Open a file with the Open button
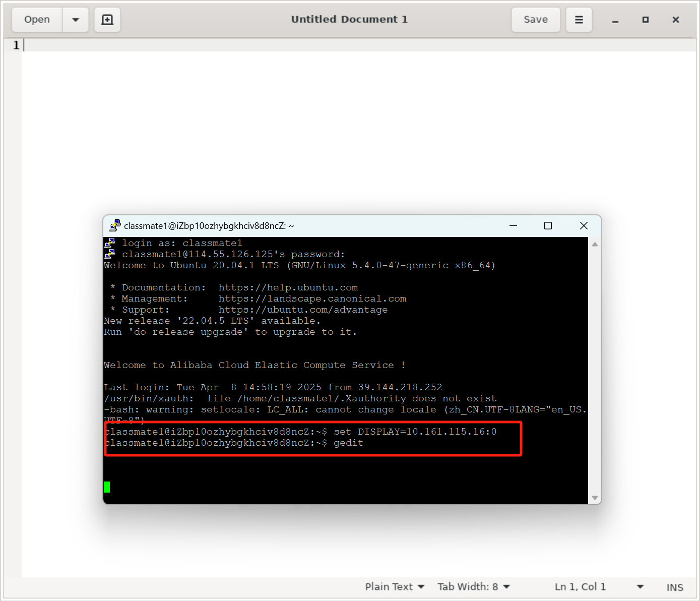 [37, 20]
